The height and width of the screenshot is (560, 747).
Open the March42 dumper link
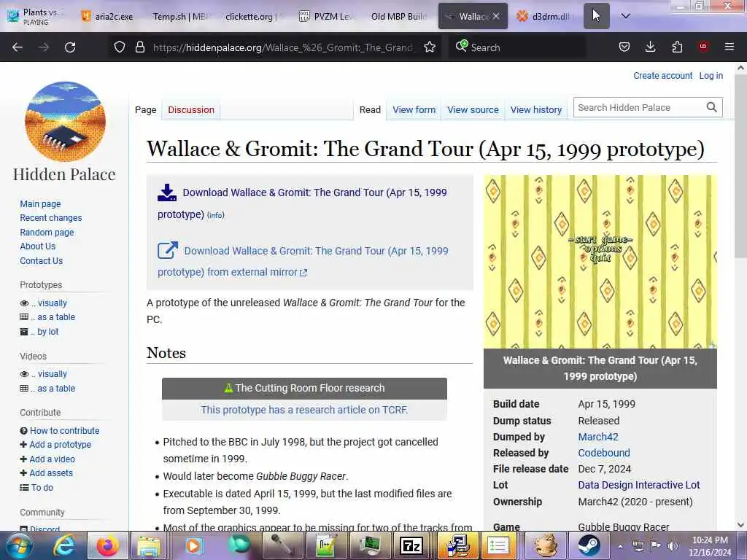pyautogui.click(x=598, y=437)
